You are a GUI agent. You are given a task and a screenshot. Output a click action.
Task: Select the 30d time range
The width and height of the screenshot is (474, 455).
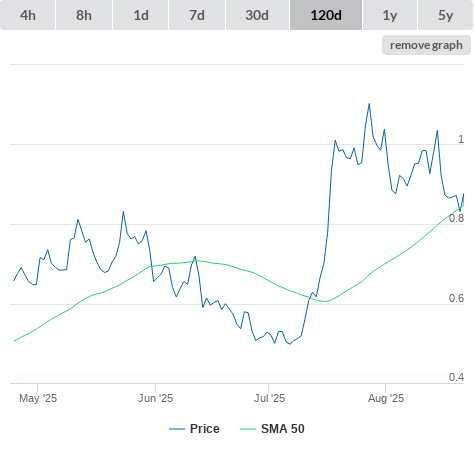[x=257, y=15]
